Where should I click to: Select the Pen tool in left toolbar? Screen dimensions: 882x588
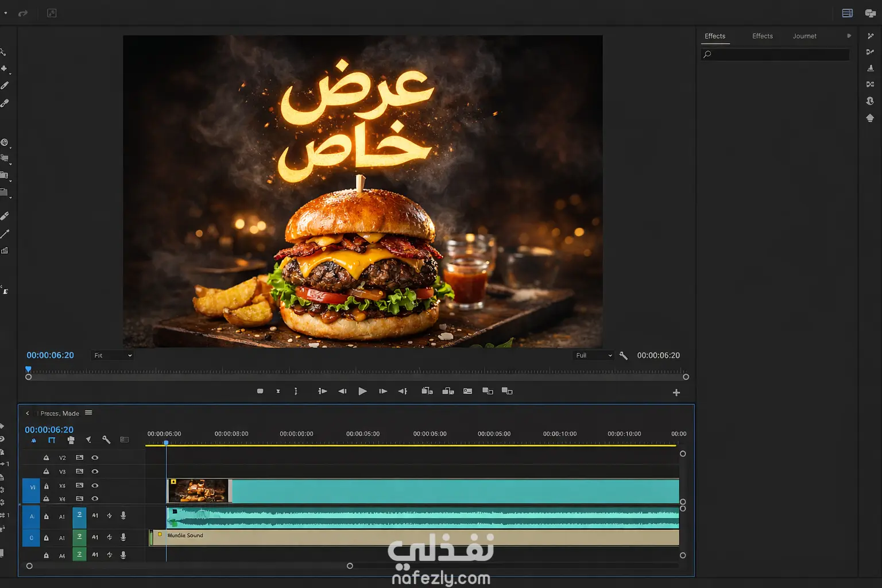(5, 86)
